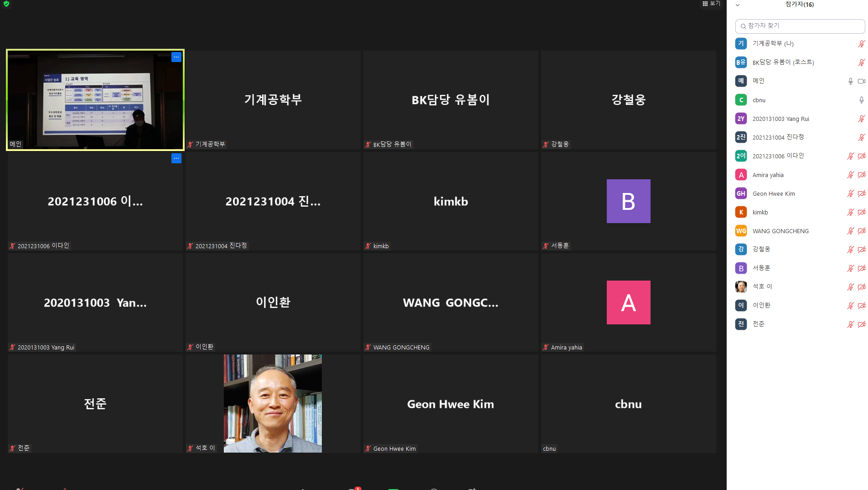
Task: Select the 메인 presentation video thumbnail
Action: [x=95, y=99]
